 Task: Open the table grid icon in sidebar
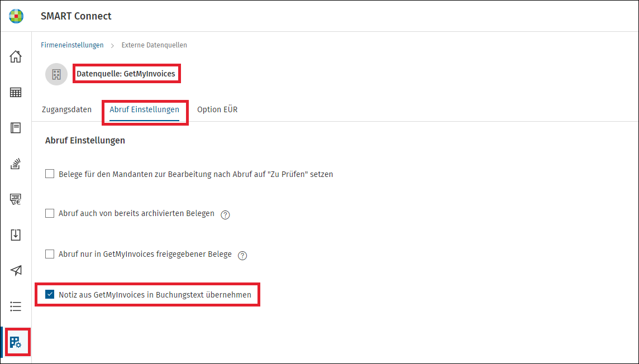(x=16, y=93)
